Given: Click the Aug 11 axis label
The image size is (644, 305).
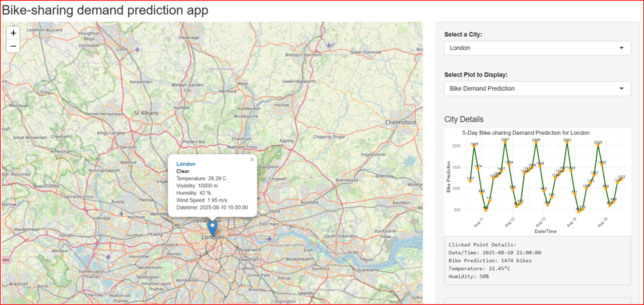Looking at the screenshot, I should point(479,222).
